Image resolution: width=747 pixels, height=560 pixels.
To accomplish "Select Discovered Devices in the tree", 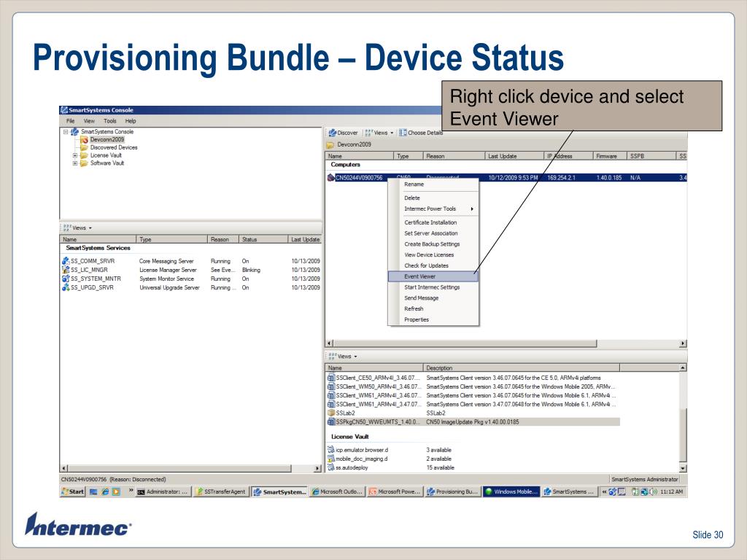I will [113, 147].
